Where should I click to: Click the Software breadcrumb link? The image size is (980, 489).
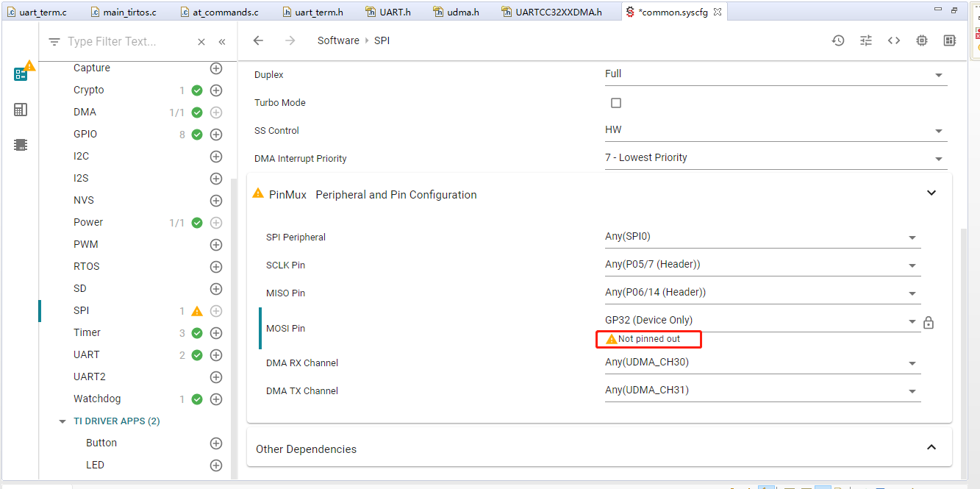338,40
